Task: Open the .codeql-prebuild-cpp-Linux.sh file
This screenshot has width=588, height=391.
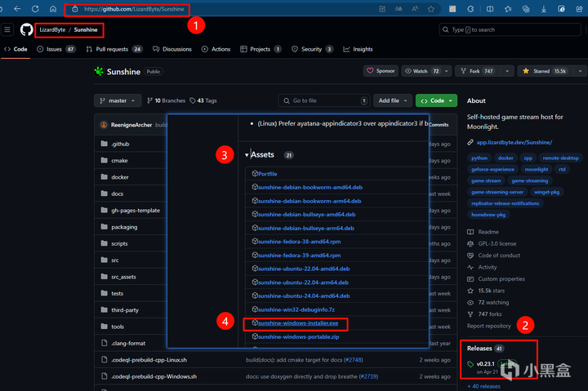Action: click(149, 360)
